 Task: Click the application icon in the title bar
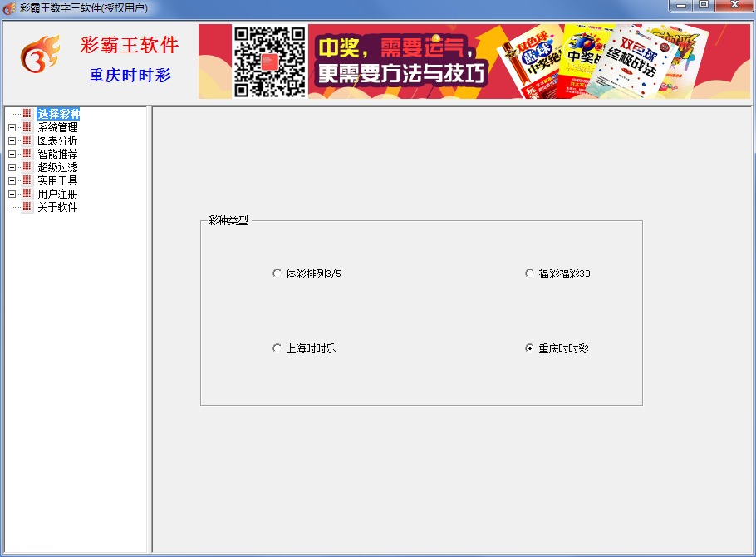(x=9, y=8)
